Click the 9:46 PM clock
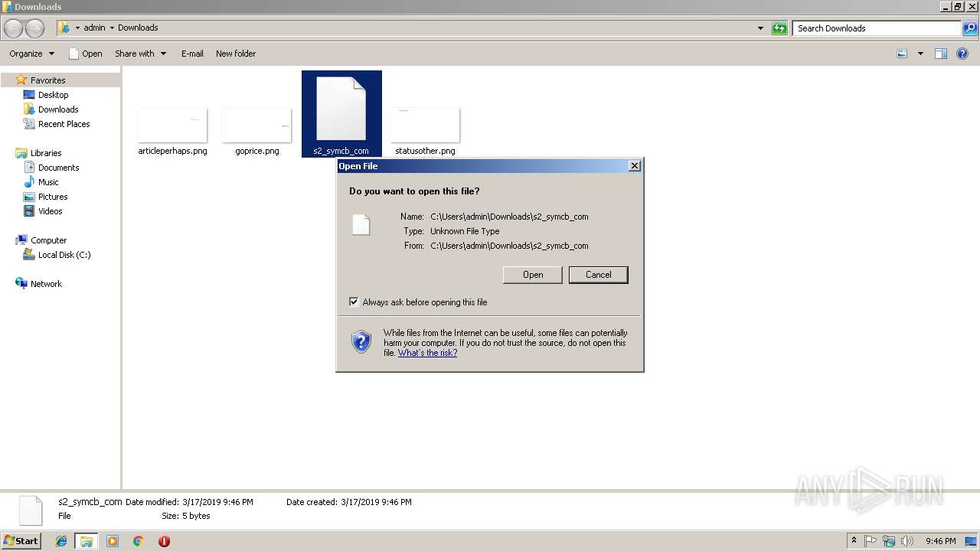Screen dimensions: 980x551 click(x=940, y=541)
